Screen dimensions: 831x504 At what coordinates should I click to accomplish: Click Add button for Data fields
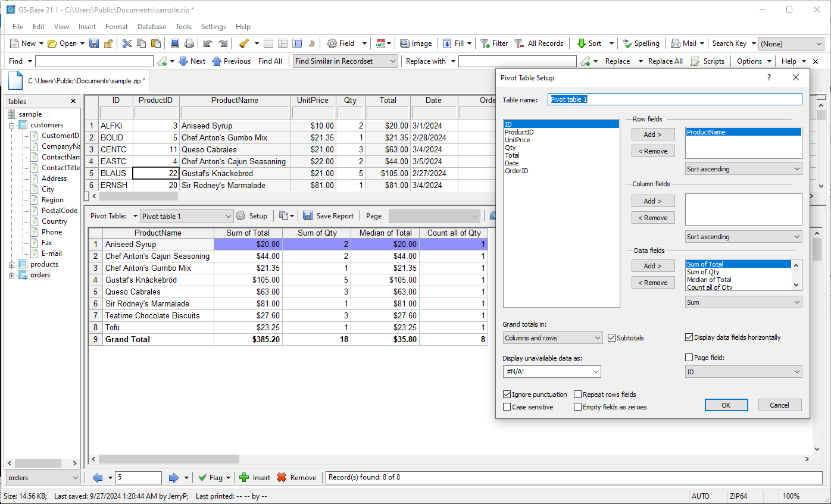[x=653, y=266]
